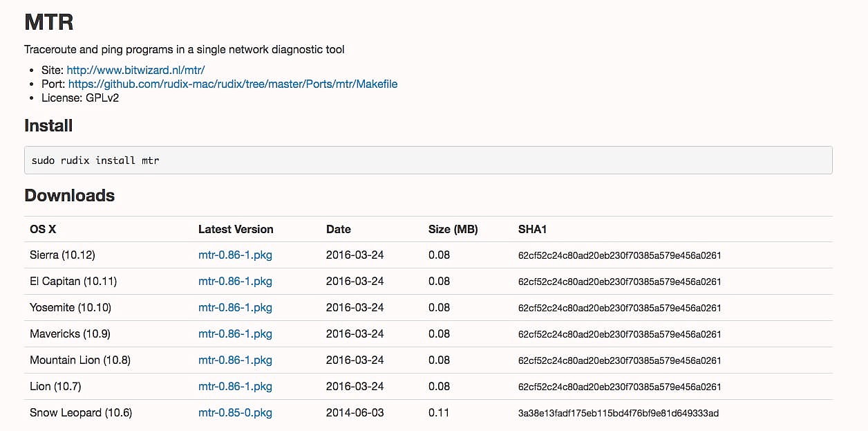Download the Yosemite (10.10) mtr package
The image size is (868, 431).
(x=235, y=307)
